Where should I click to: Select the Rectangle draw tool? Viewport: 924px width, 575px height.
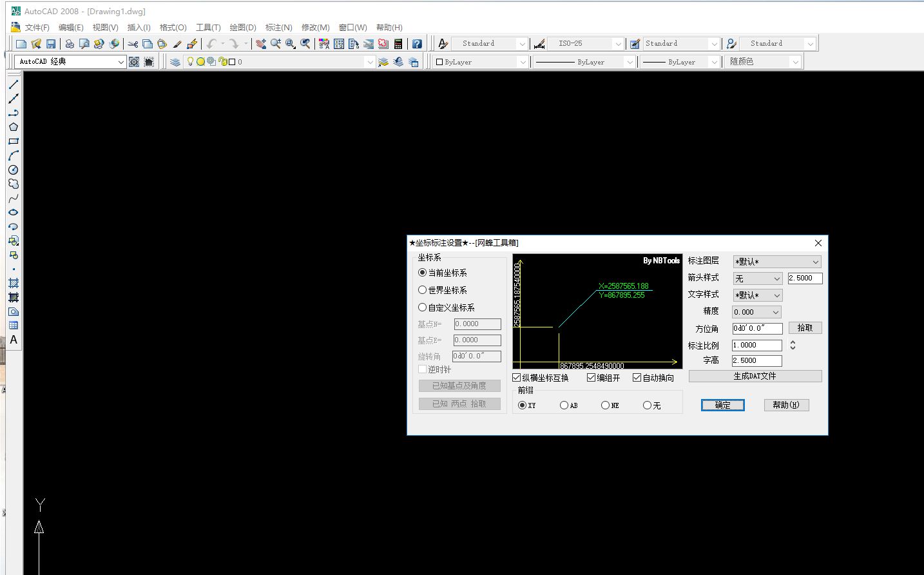point(13,141)
